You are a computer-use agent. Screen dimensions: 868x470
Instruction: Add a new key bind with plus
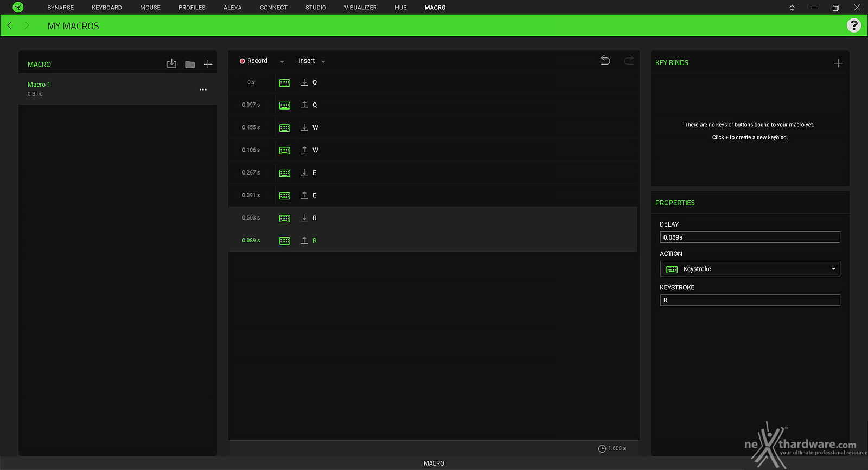[838, 63]
